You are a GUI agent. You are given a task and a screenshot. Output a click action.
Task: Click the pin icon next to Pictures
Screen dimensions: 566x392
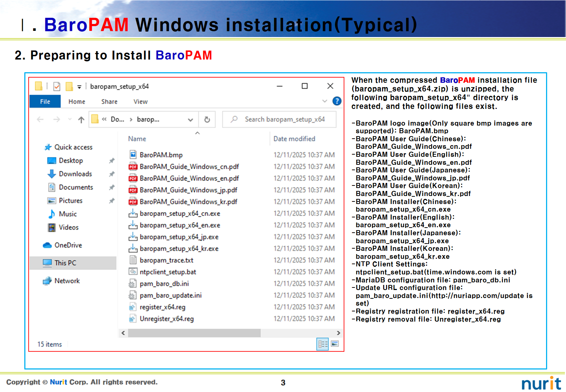click(112, 201)
